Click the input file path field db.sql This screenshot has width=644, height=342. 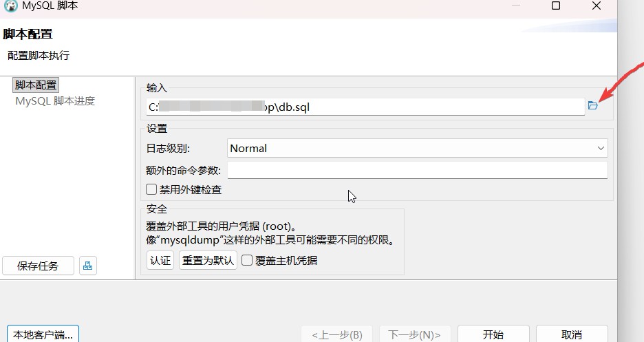[365, 107]
